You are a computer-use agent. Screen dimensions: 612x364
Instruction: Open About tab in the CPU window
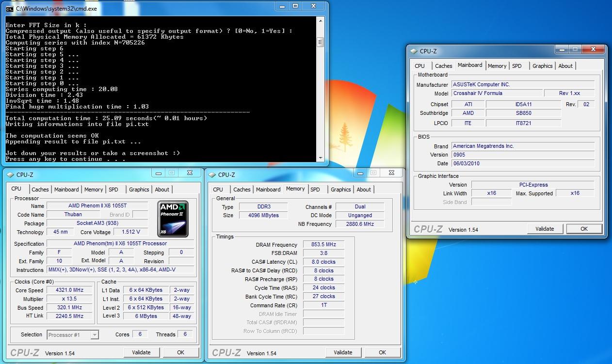tap(162, 190)
